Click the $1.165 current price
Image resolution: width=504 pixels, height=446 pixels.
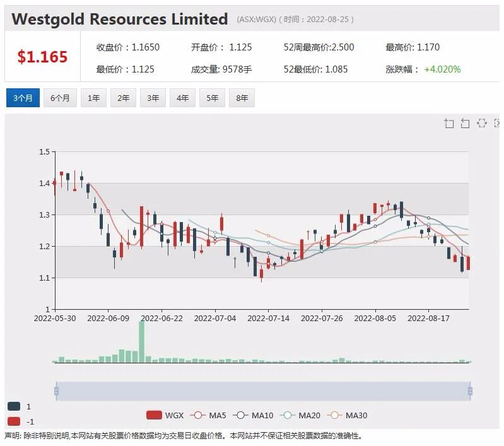(42, 57)
